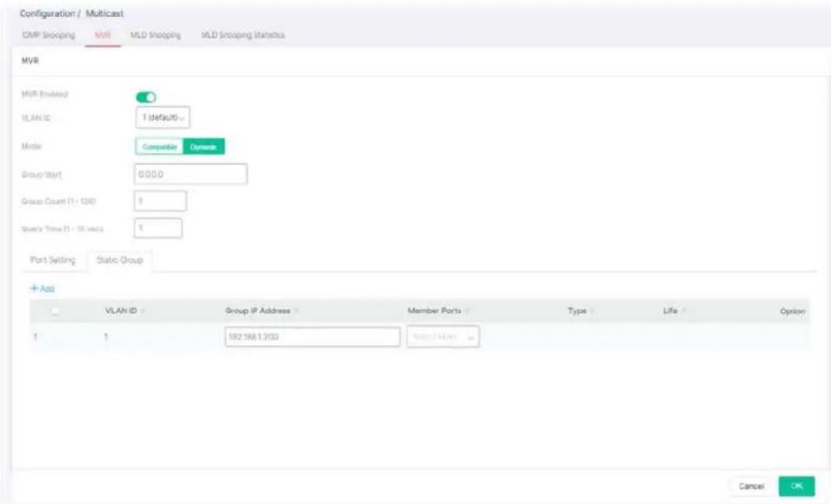Click the Multicast breadcrumb
The image size is (831, 504).
tap(105, 13)
